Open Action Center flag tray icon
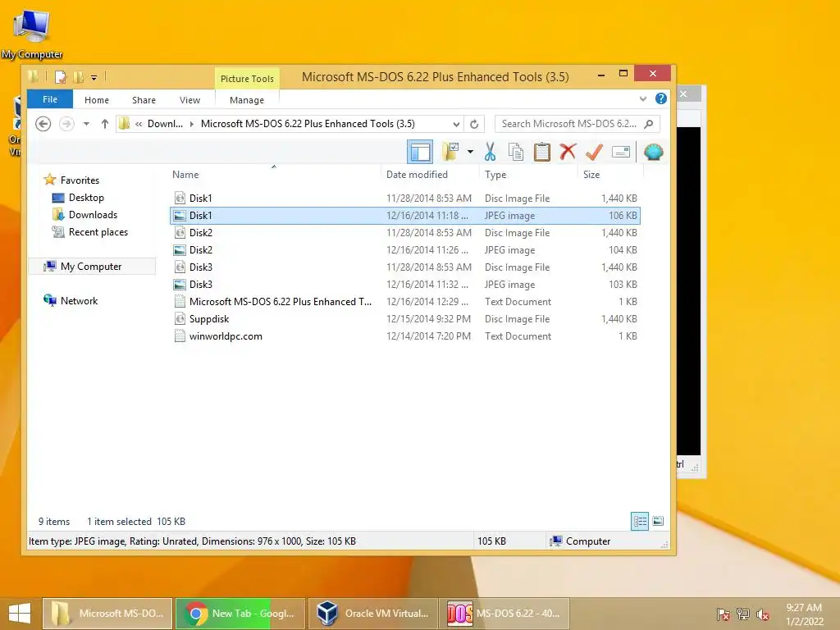This screenshot has width=840, height=630. coord(724,614)
